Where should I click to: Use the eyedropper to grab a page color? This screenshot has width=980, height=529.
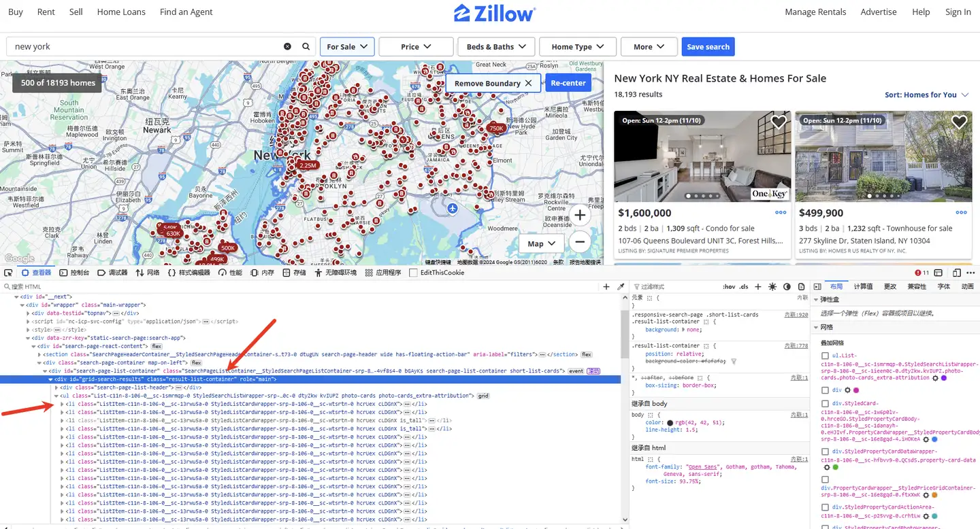[621, 287]
